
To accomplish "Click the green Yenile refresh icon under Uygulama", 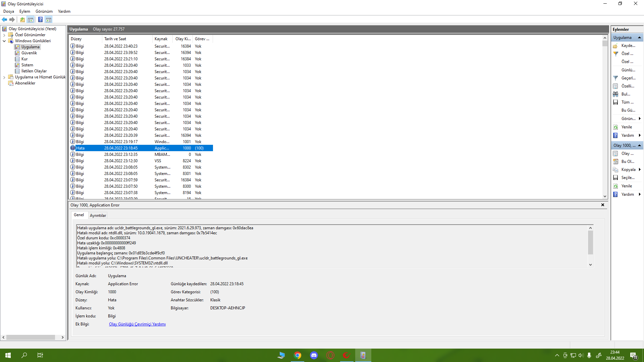I will tap(615, 127).
